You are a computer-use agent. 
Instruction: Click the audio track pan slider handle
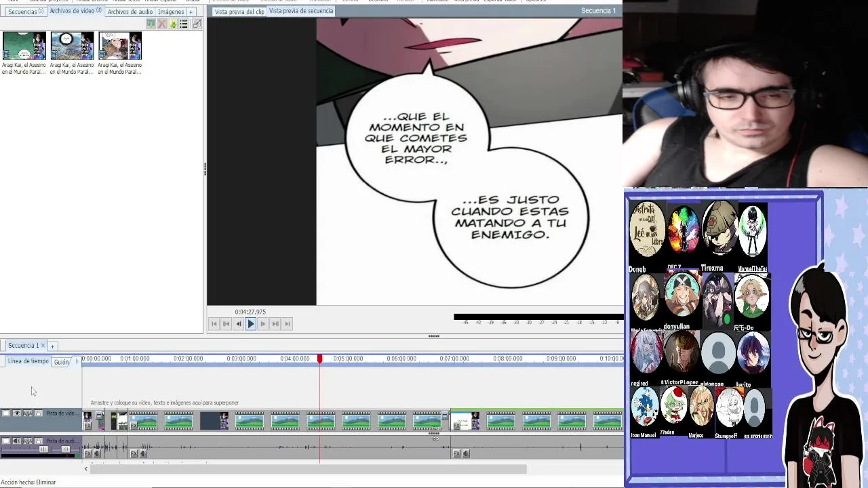66,449
